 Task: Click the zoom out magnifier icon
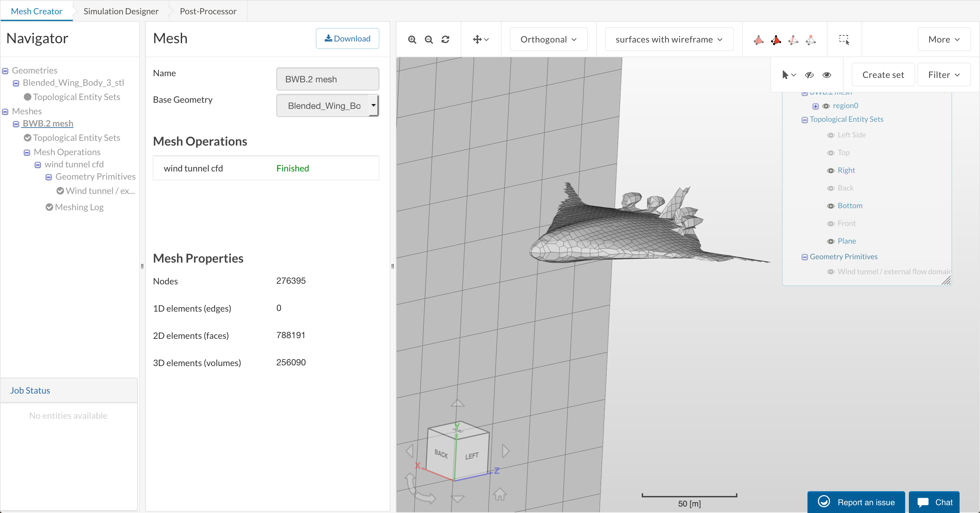point(429,39)
